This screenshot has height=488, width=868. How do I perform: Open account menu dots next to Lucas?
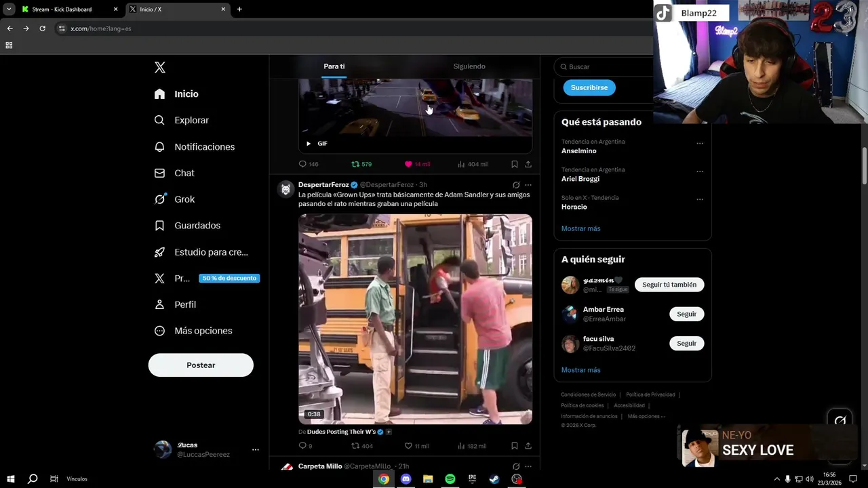256,449
